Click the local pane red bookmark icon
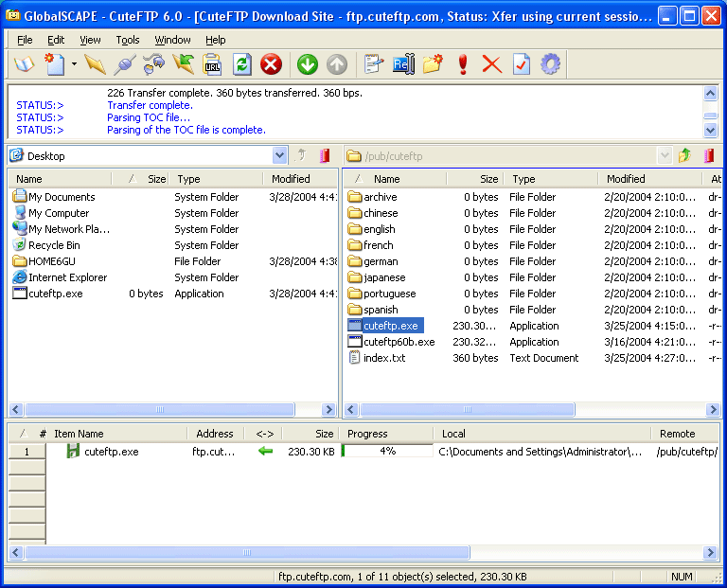This screenshot has width=727, height=588. (x=325, y=155)
